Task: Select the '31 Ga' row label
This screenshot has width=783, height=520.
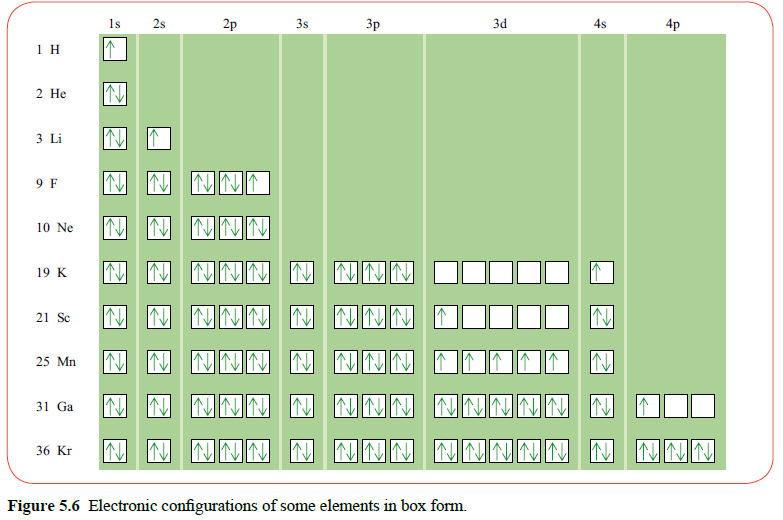Action: [54, 406]
